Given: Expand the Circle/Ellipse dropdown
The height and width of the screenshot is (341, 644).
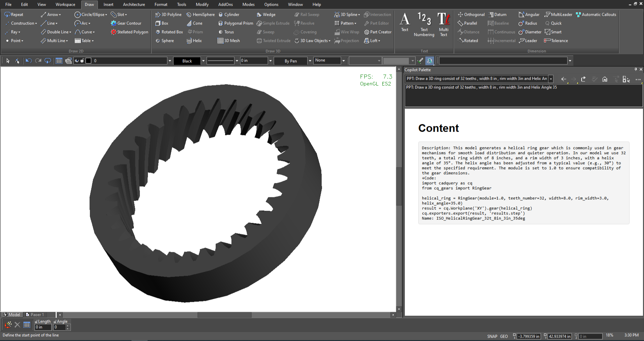Looking at the screenshot, I should (106, 15).
